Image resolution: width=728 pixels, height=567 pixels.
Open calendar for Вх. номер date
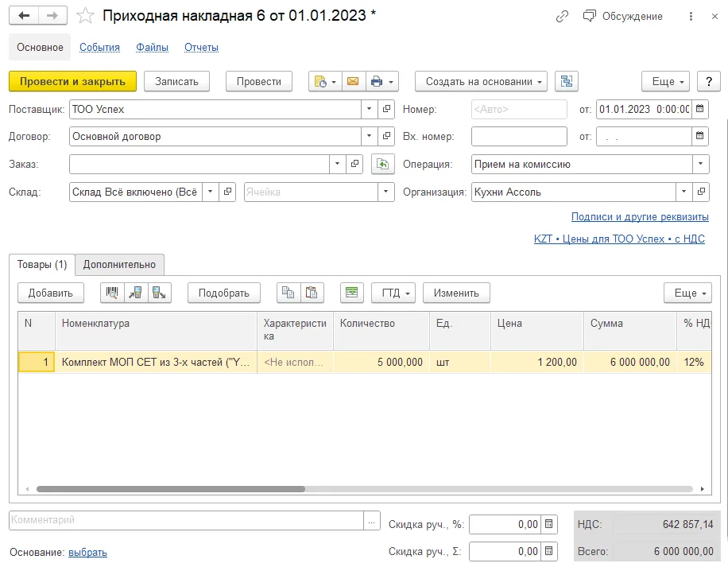click(699, 136)
